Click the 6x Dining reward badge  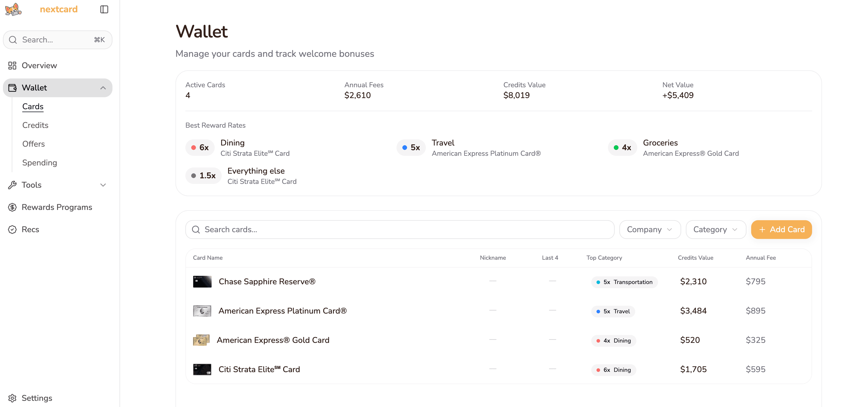(200, 148)
